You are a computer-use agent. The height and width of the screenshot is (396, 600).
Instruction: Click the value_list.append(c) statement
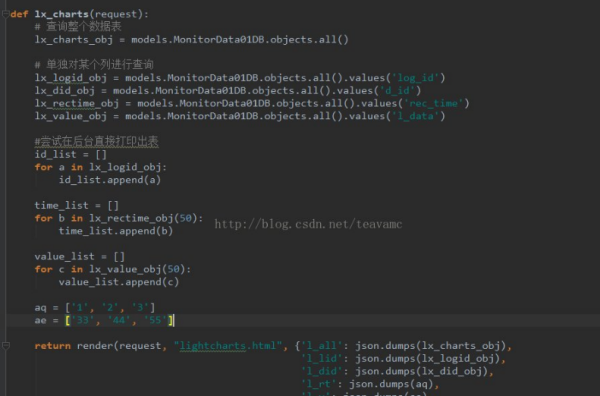coord(119,282)
